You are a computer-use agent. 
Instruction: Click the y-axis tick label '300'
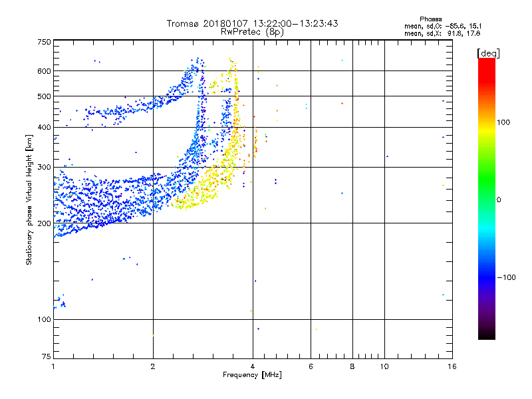[x=45, y=168]
